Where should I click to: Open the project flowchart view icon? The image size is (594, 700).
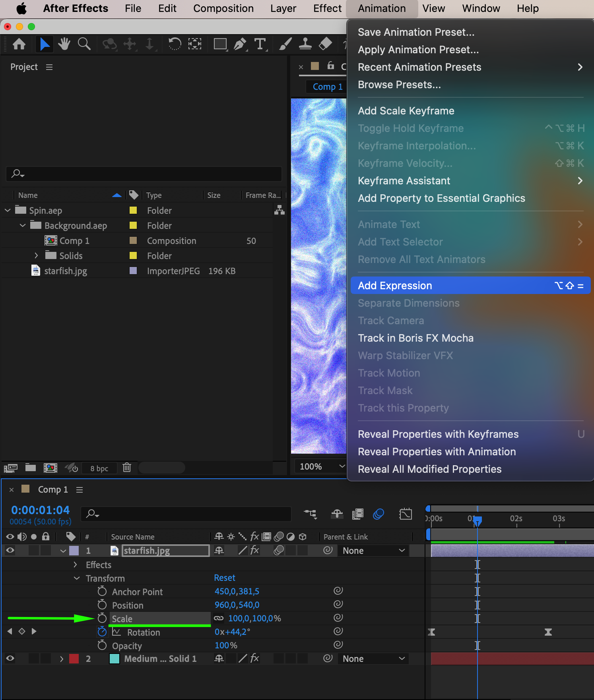pos(280,210)
